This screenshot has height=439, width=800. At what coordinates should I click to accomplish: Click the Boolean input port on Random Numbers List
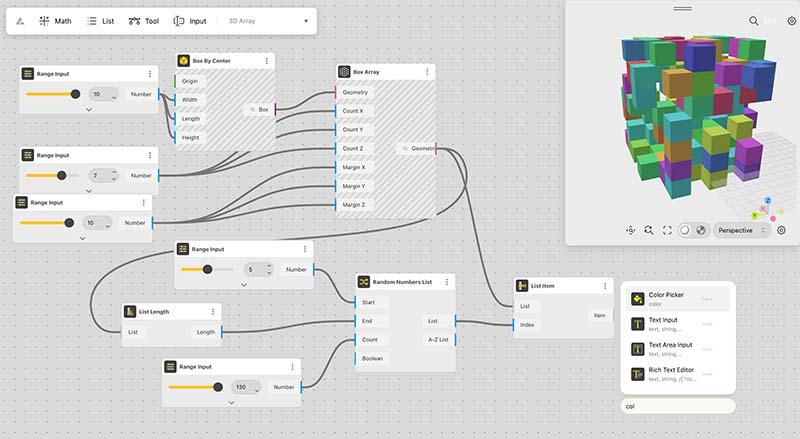tap(356, 358)
